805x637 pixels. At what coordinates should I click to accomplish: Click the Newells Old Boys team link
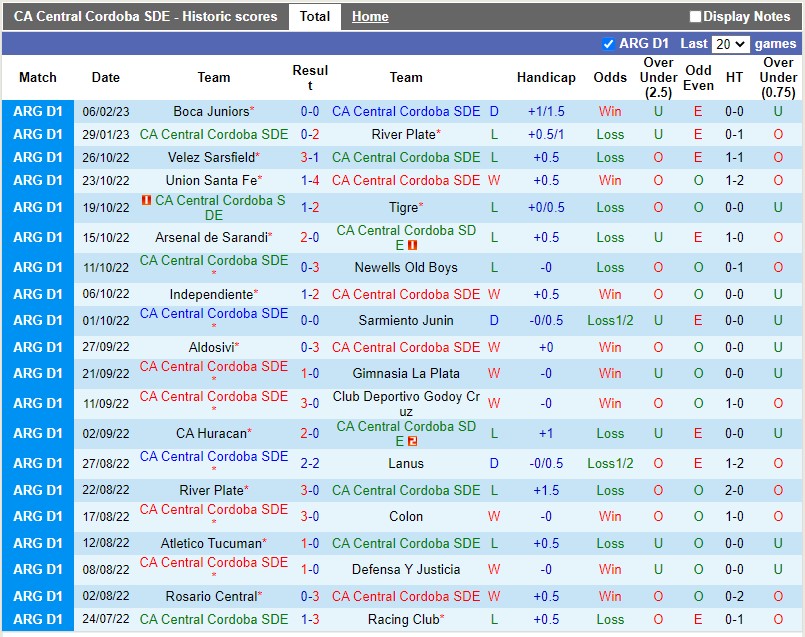[406, 268]
